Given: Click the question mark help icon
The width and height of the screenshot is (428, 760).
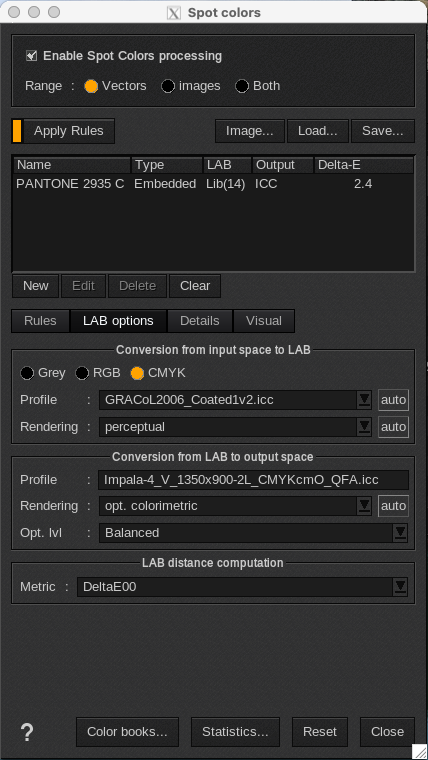Looking at the screenshot, I should 27,732.
